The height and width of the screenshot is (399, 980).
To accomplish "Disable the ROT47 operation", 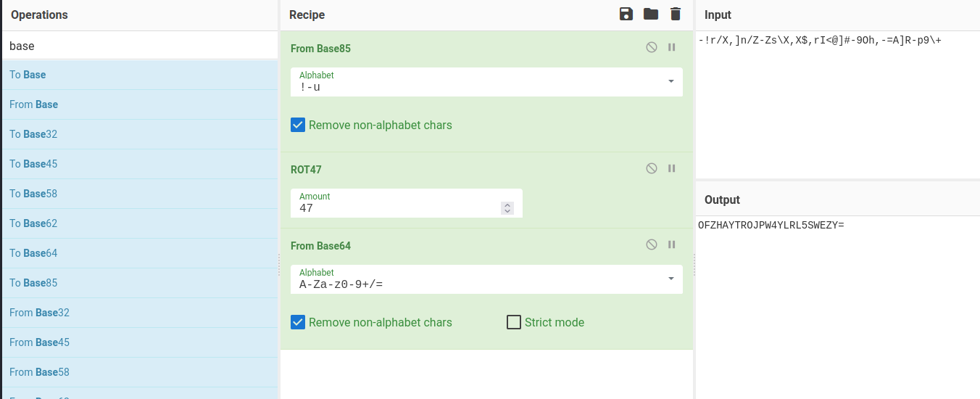I will [x=652, y=169].
